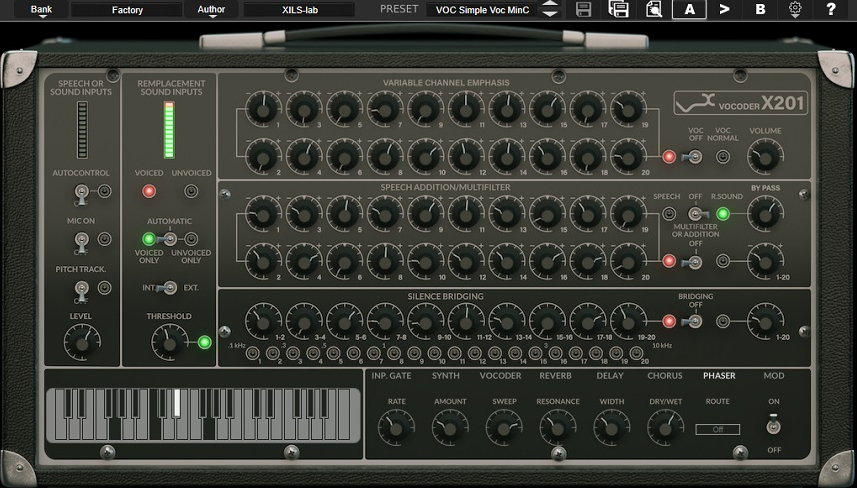The width and height of the screenshot is (857, 488).
Task: Flip the INT/EXT switch
Action: coord(168,287)
